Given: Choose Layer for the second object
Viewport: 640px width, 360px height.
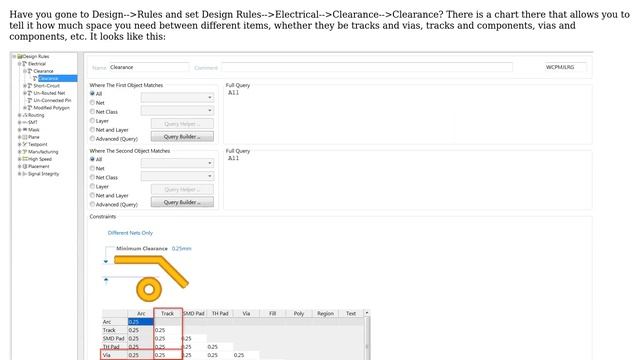Looking at the screenshot, I should (92, 186).
